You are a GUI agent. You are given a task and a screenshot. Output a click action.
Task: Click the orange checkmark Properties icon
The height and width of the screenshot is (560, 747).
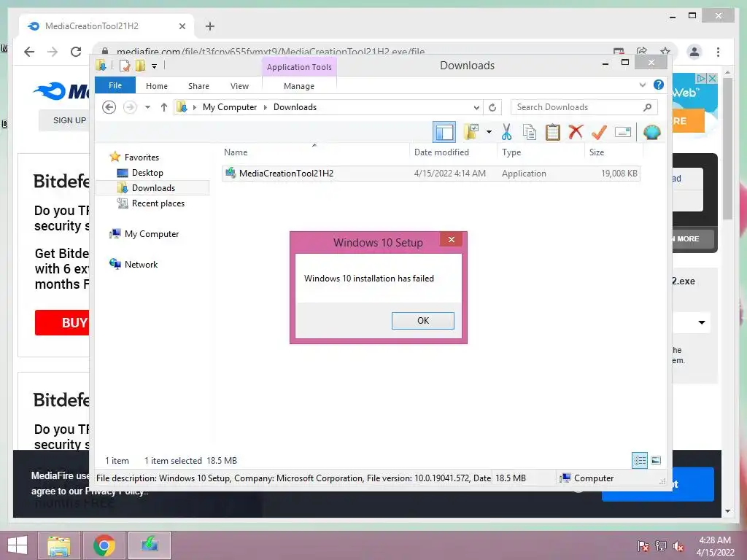pyautogui.click(x=599, y=132)
